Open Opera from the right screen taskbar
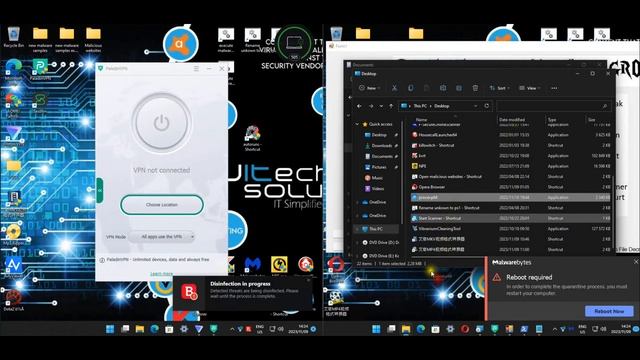The image size is (640, 360). pos(464,329)
